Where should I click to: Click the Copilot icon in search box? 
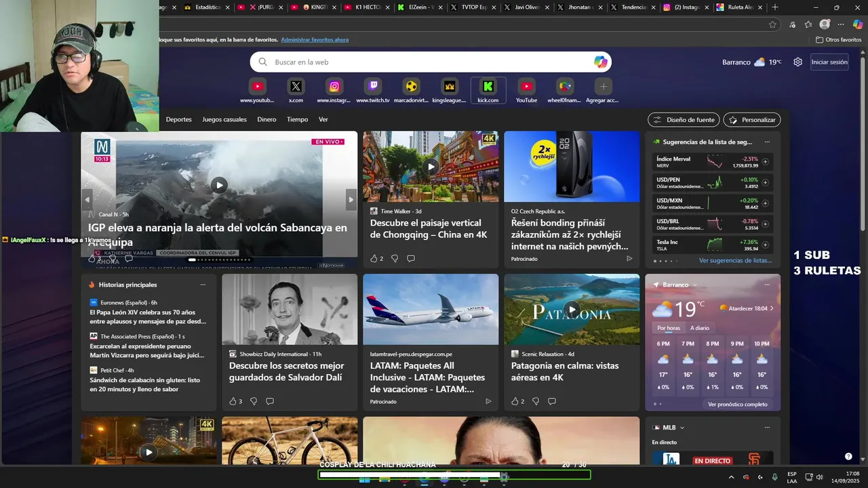coord(600,62)
